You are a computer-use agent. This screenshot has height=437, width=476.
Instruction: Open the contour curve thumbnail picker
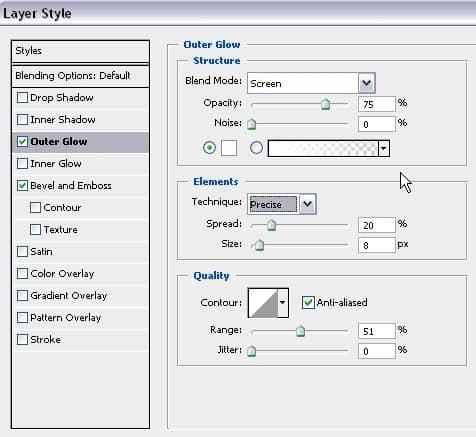[263, 303]
